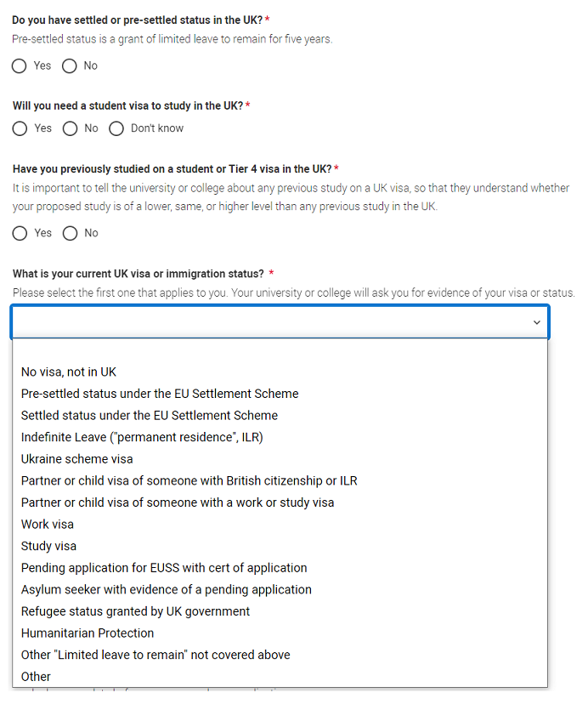Select Work visa from the list
This screenshot has width=588, height=704.
(x=48, y=524)
